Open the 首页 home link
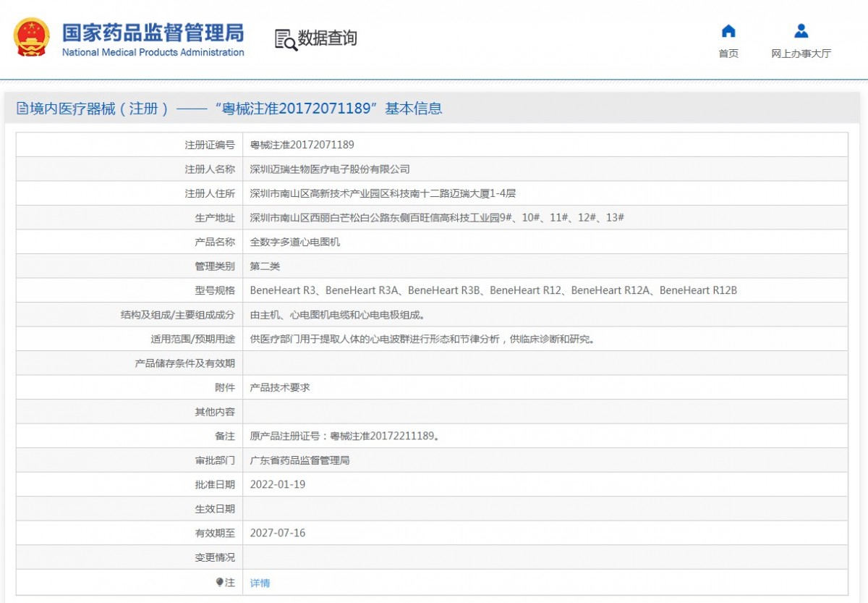The image size is (868, 603). tap(728, 54)
